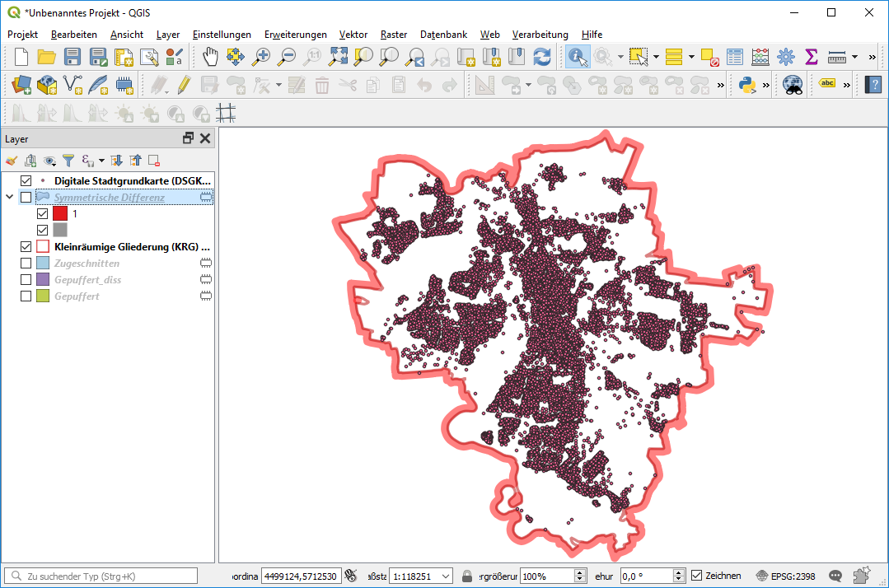889x588 pixels.
Task: Open the measure tool dropdown arrow
Action: coord(854,57)
